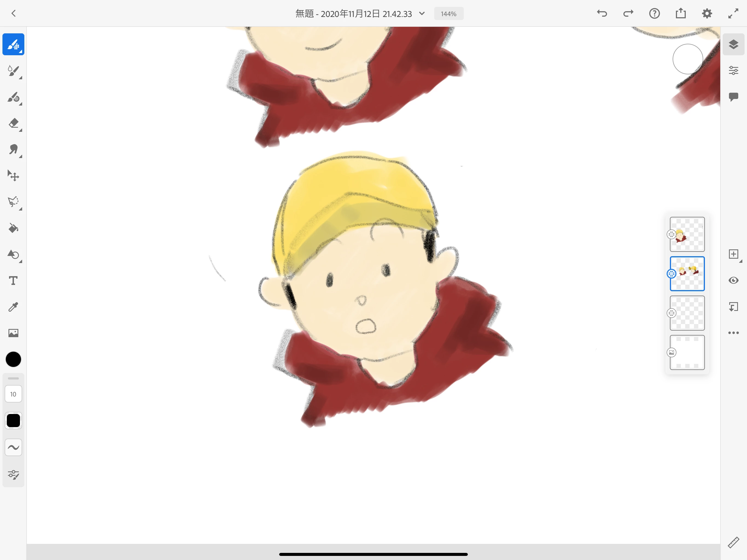Undo the last stroke
This screenshot has height=560, width=747.
pyautogui.click(x=602, y=13)
